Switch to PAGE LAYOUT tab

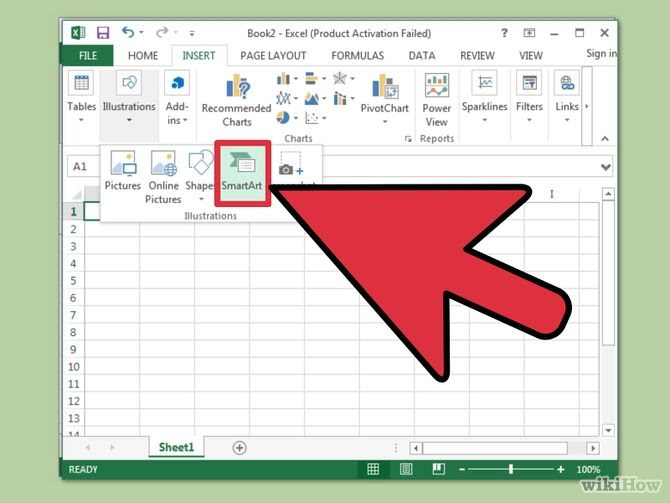tap(273, 56)
